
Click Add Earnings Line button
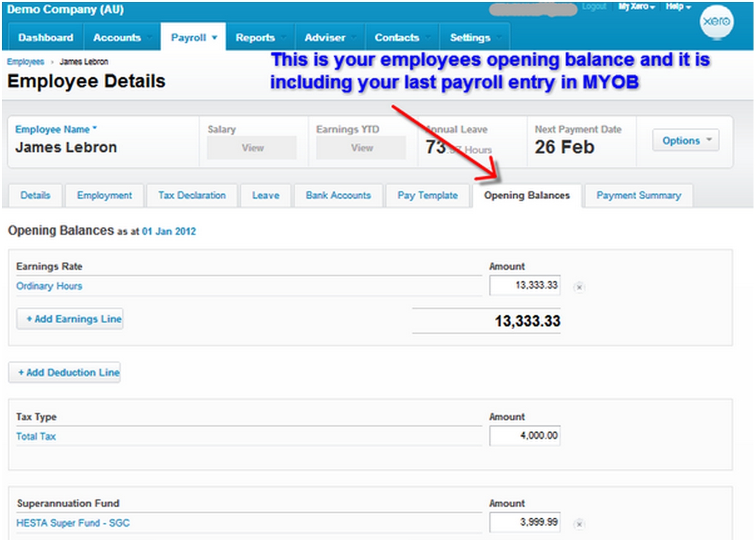[x=70, y=319]
